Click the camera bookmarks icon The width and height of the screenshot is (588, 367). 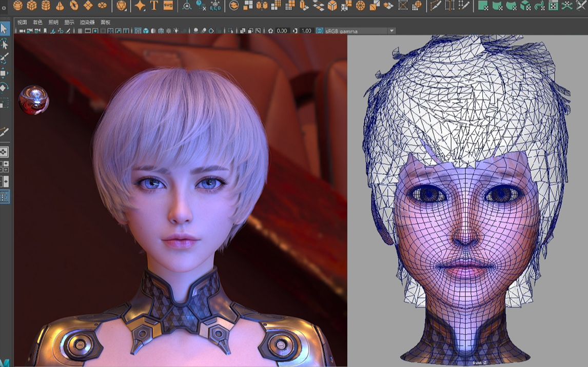[45, 31]
